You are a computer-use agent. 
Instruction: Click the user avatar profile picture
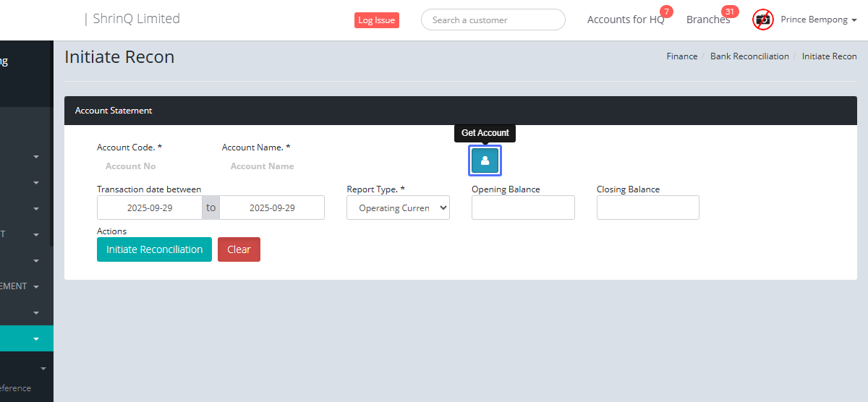point(762,20)
